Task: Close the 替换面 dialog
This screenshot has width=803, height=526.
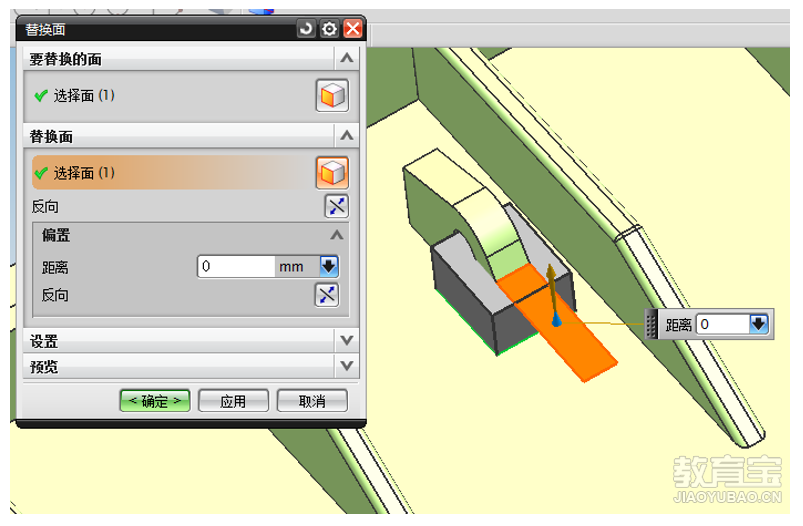Action: [353, 29]
